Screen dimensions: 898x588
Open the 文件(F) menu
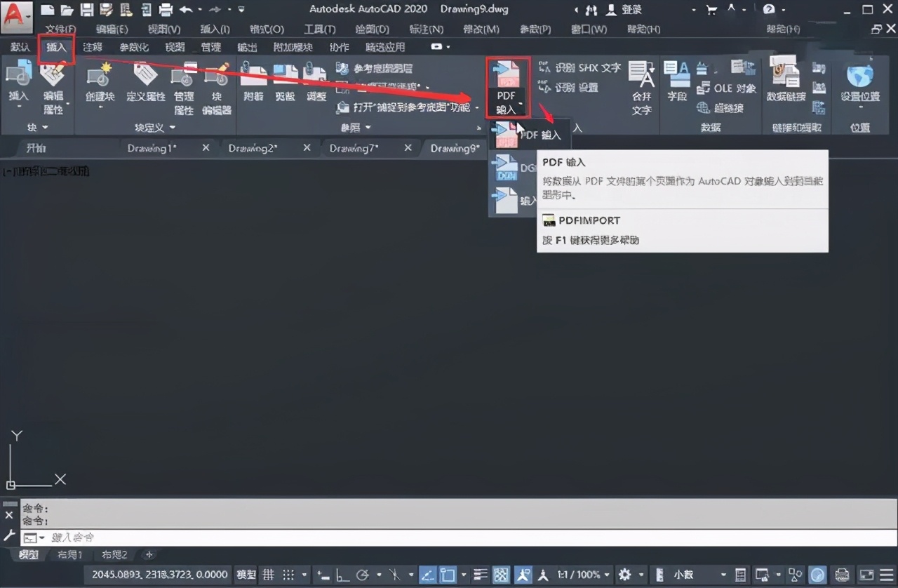[60, 29]
